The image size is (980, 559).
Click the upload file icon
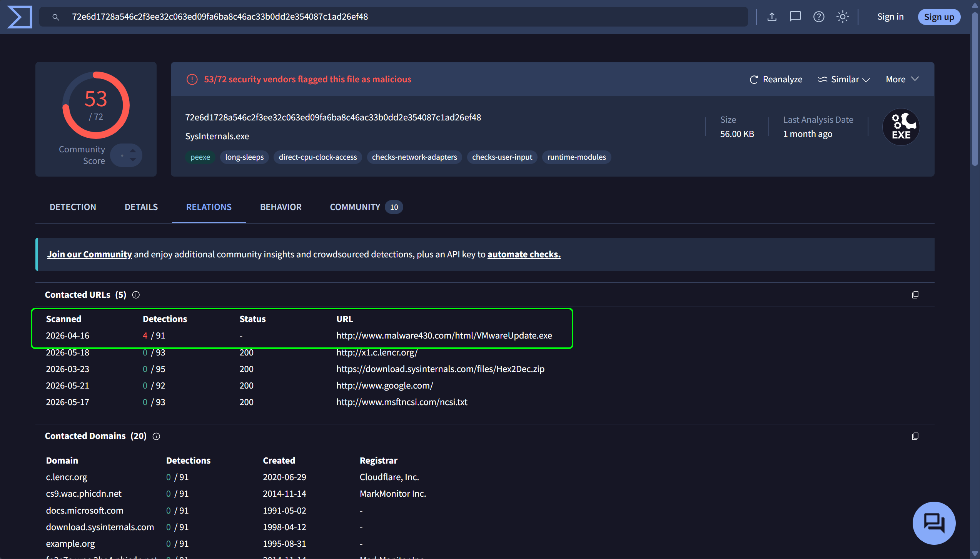coord(772,17)
